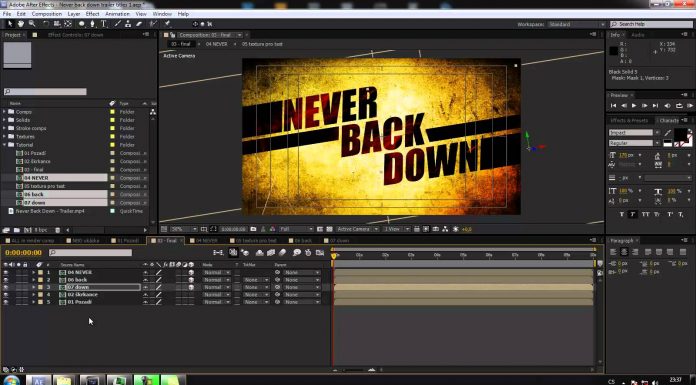Select the Hand tool

[x=20, y=24]
